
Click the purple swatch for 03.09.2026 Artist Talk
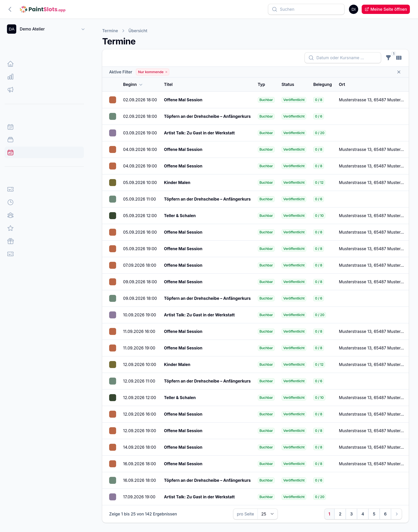click(113, 133)
